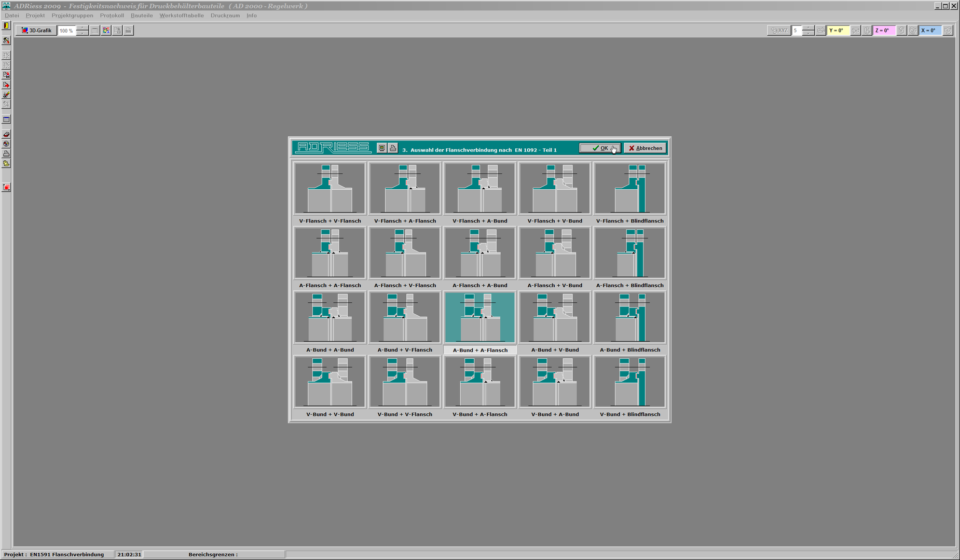Choose the A-Bund + Blindflansch connection
Viewport: 960px width, 560px height.
[629, 317]
